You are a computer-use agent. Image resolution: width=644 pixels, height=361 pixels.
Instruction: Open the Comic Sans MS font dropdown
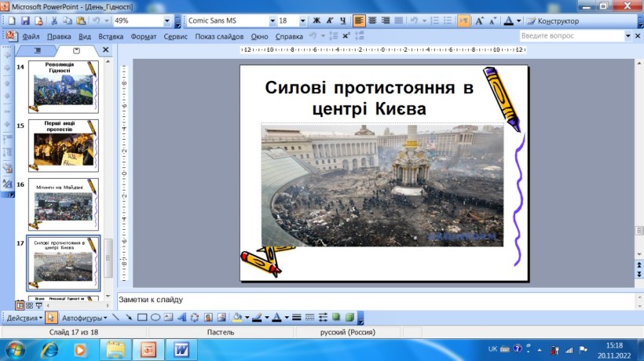pos(273,21)
